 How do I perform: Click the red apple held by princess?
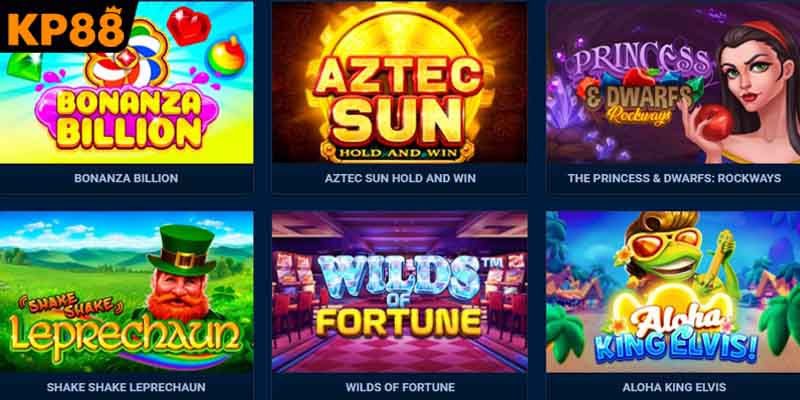coord(714,122)
